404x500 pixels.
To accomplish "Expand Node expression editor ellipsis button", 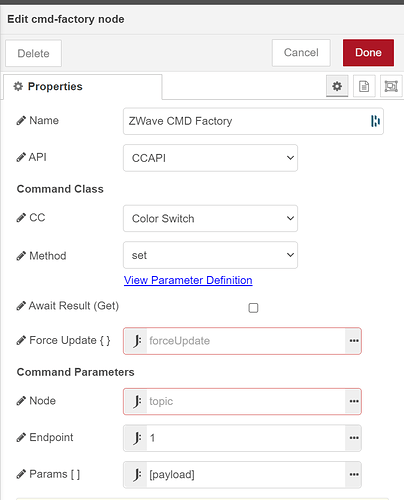I will point(354,401).
